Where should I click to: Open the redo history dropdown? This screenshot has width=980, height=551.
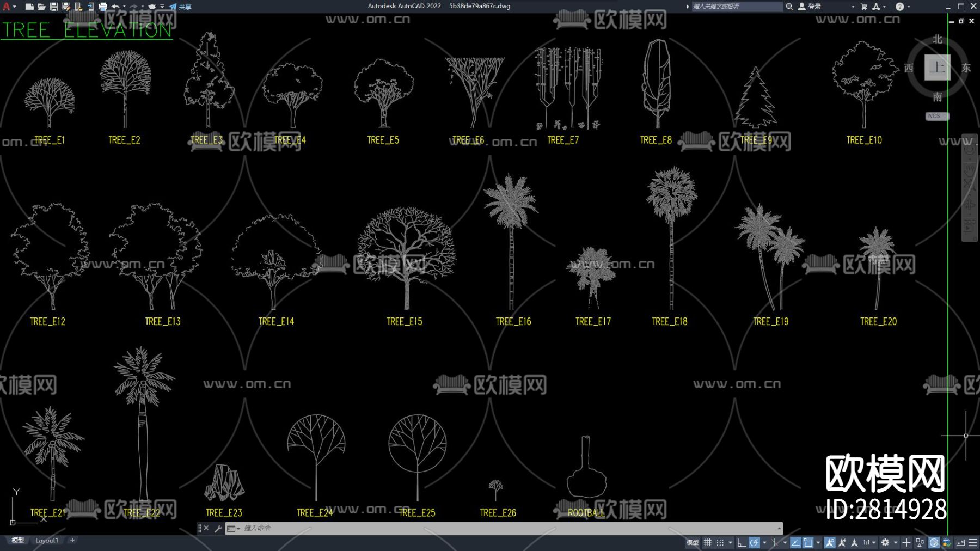[143, 7]
